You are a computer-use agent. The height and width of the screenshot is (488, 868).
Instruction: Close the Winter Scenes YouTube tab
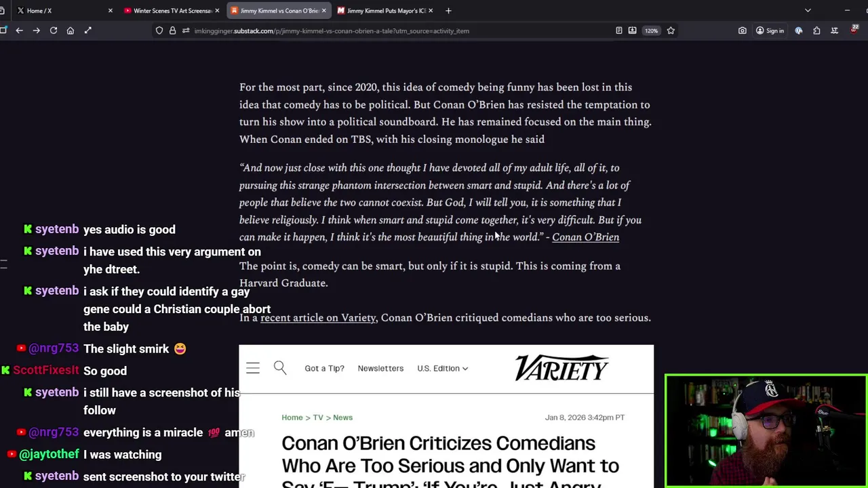click(217, 11)
